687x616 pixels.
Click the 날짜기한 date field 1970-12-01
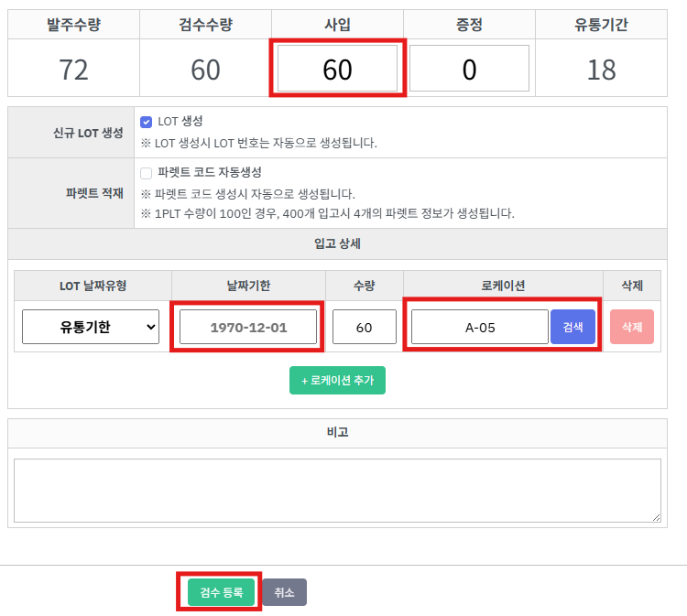[x=248, y=327]
